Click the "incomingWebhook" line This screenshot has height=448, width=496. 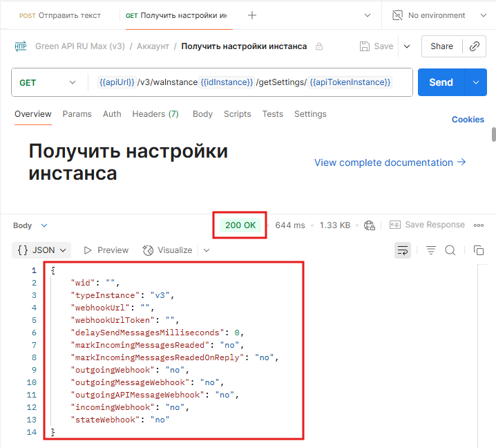coord(130,407)
